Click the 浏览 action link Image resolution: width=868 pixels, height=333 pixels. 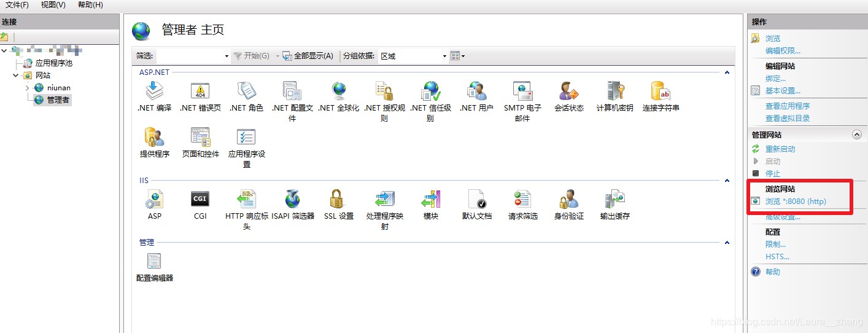pos(773,38)
